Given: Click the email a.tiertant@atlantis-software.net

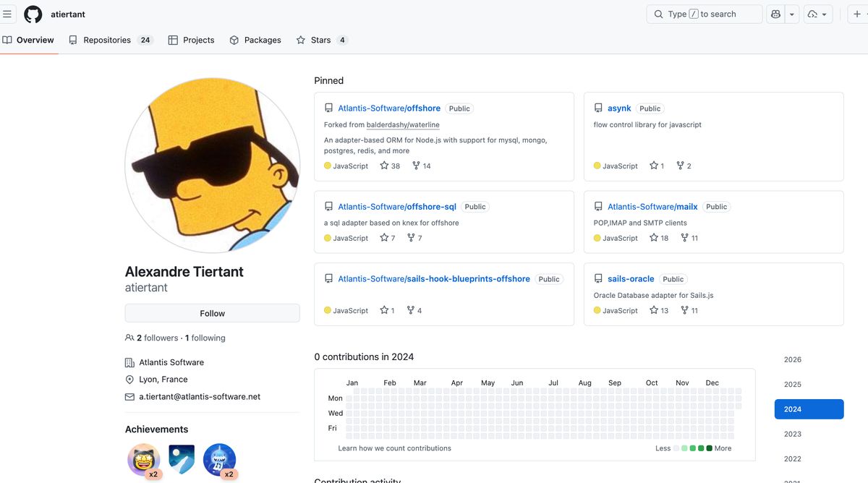Looking at the screenshot, I should click(200, 396).
